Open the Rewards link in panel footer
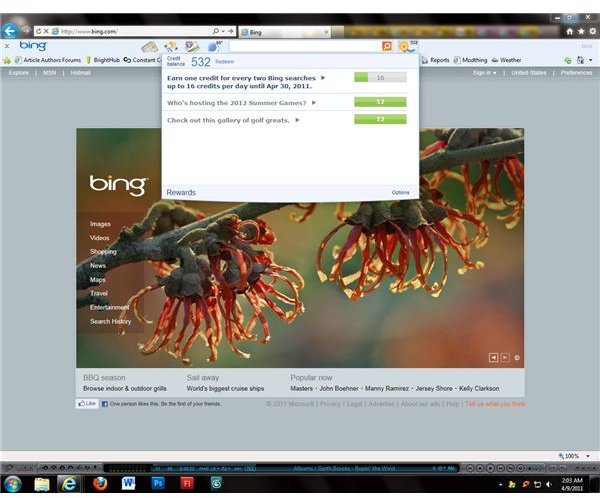This screenshot has width=600, height=498. pyautogui.click(x=181, y=193)
